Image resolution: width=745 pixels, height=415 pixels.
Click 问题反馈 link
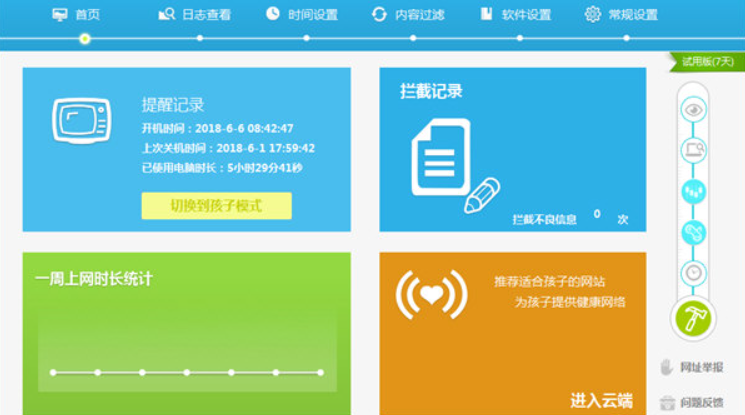(701, 403)
